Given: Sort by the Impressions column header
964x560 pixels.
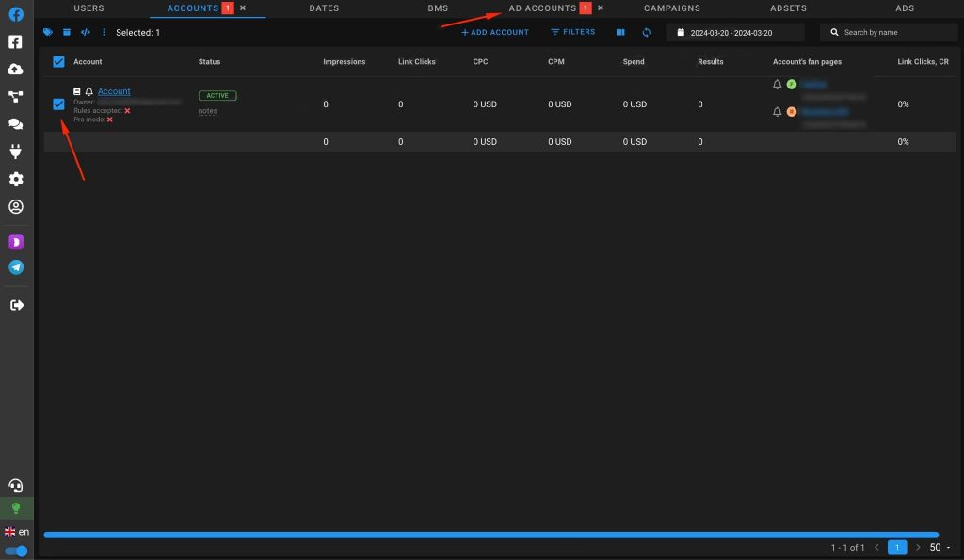Looking at the screenshot, I should (x=345, y=61).
